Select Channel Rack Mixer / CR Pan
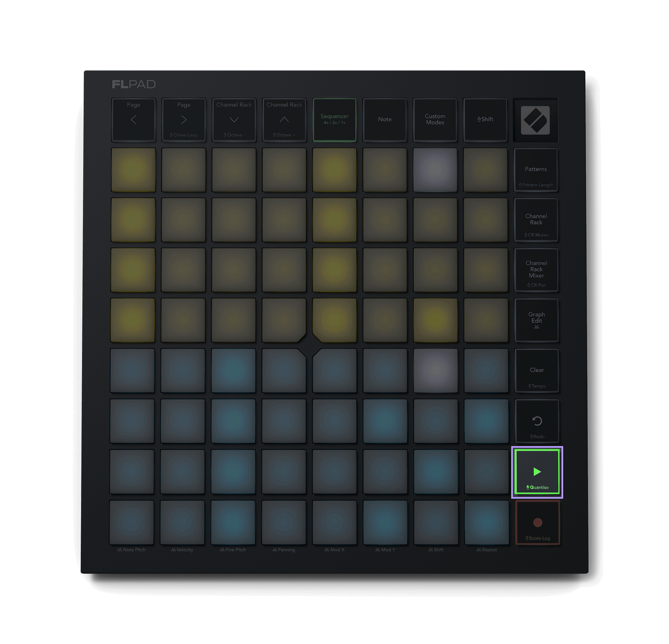The image size is (669, 644). pos(536,270)
